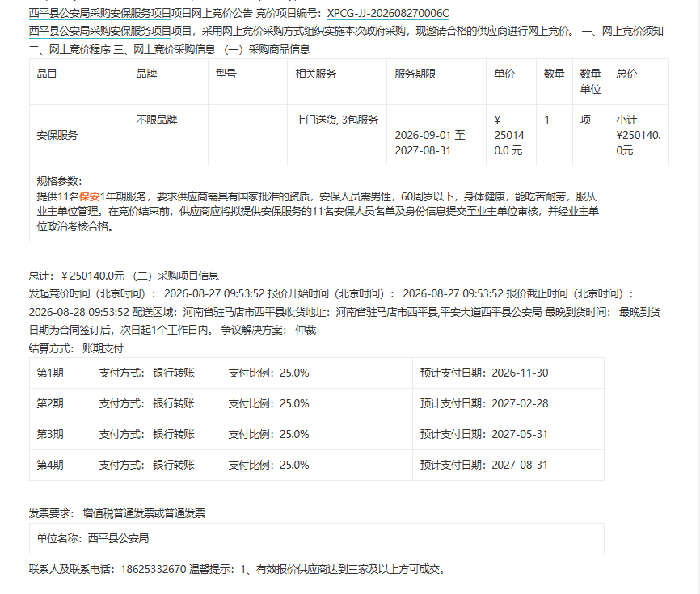Screen dimensions: 700x594
Task: Select the 上门送货, 3包服务 cell
Action: (x=336, y=120)
